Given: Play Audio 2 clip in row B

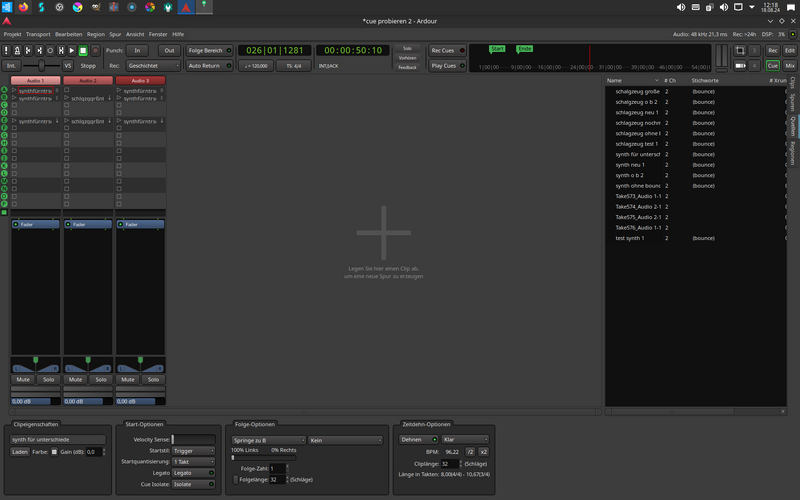Looking at the screenshot, I should pos(67,98).
